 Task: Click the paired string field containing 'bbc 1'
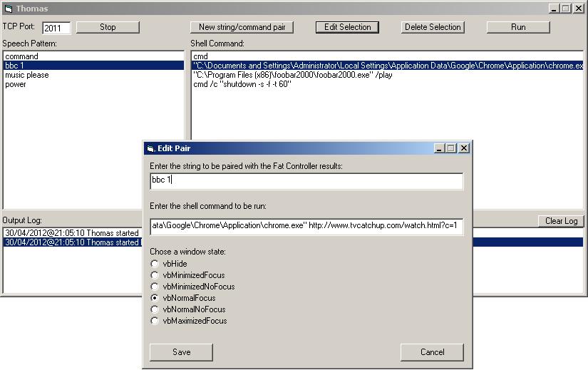pos(306,181)
